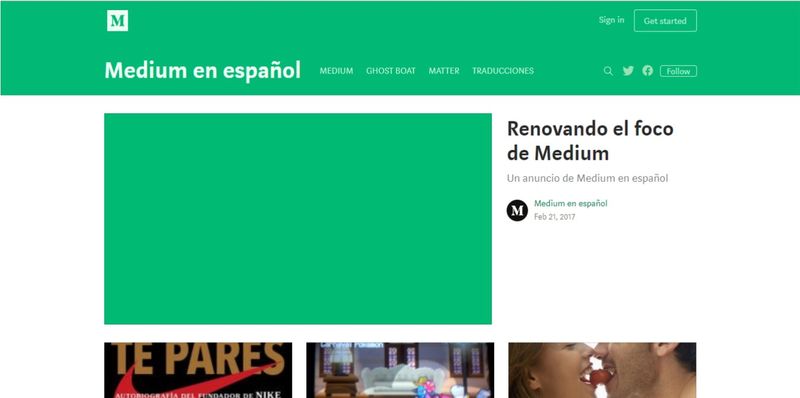Screen dimensions: 800x398
Task: Open the large green featured image
Action: [298, 219]
